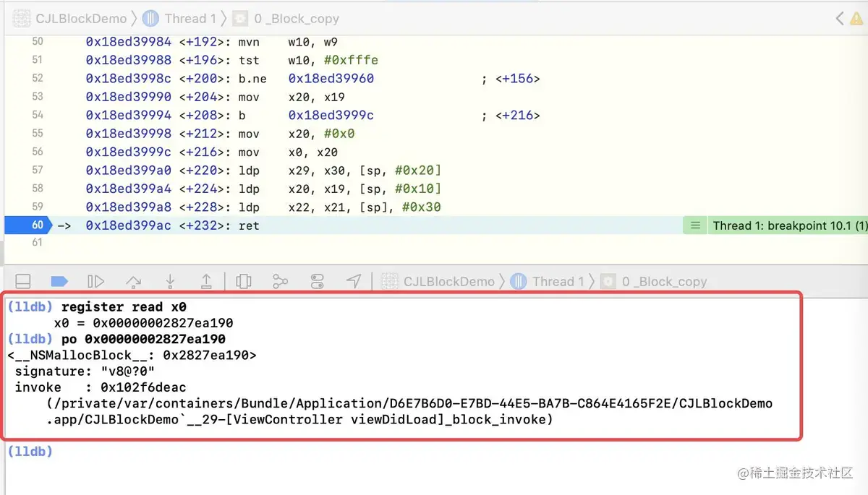Viewport: 868px width, 495px height.
Task: Step over the current instruction
Action: (134, 281)
